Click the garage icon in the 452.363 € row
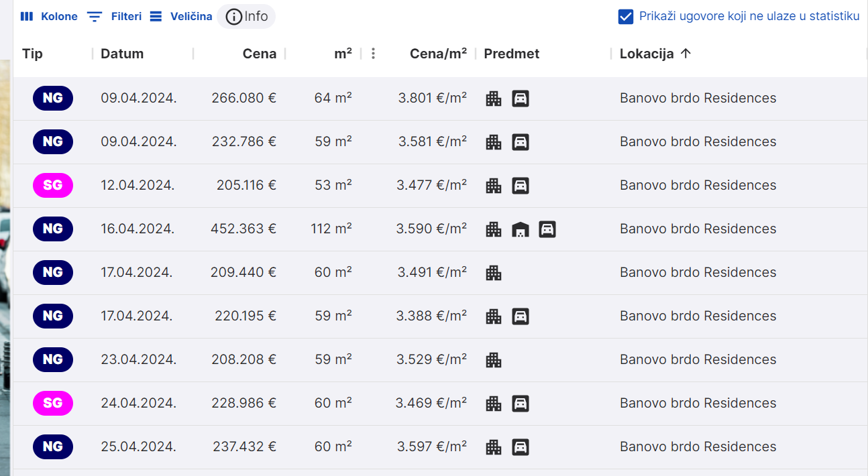868x476 pixels. [x=521, y=229]
